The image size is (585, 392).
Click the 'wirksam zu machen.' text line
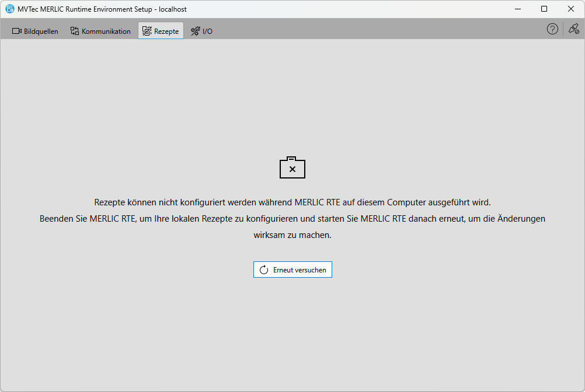click(292, 236)
